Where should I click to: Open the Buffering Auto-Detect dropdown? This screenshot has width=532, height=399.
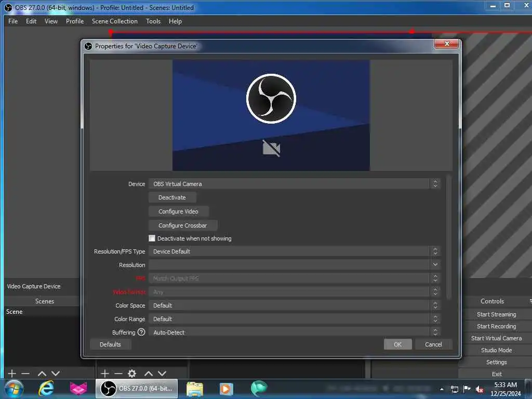click(x=295, y=332)
